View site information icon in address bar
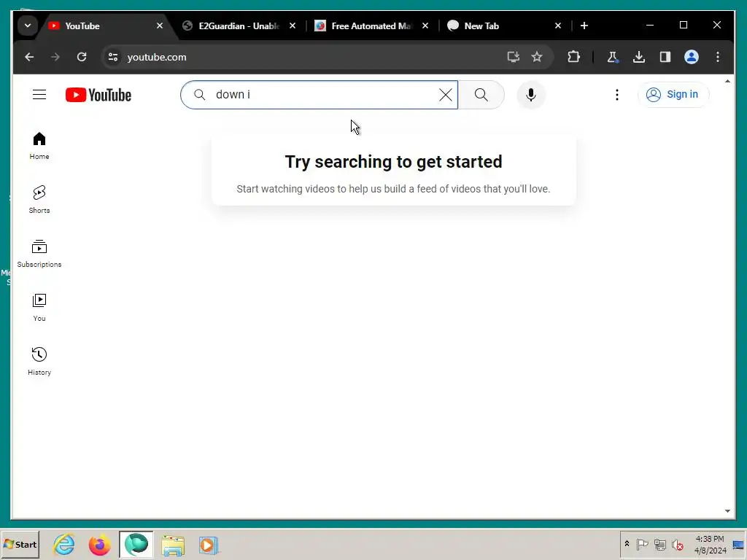The width and height of the screenshot is (747, 560). (113, 57)
